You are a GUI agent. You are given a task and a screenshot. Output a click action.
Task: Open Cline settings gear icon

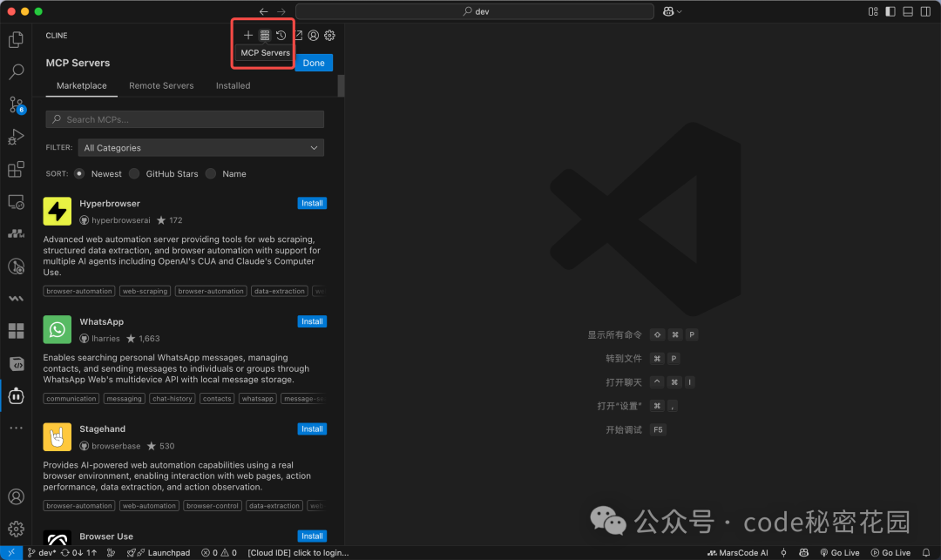pos(329,35)
